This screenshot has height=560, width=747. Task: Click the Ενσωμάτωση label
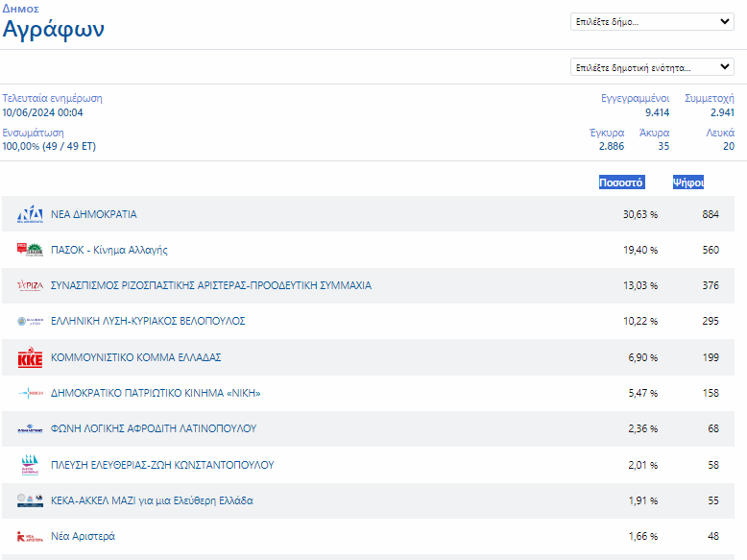pos(33,133)
